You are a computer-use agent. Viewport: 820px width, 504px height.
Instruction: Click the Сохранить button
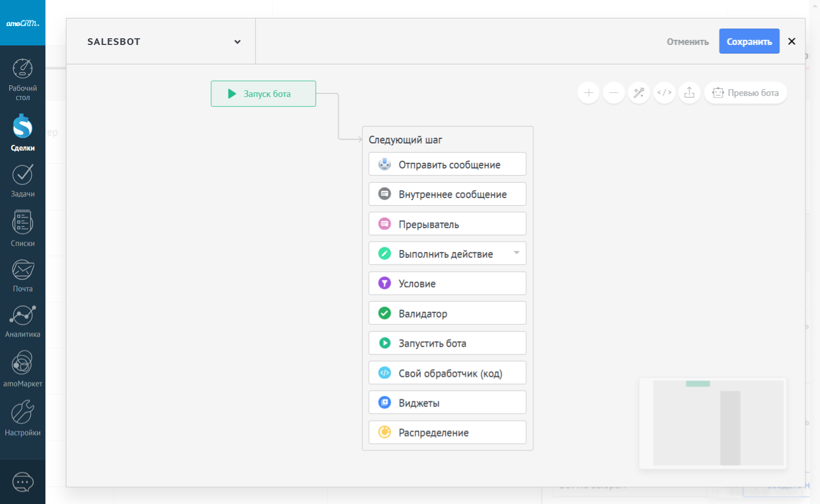tap(749, 41)
